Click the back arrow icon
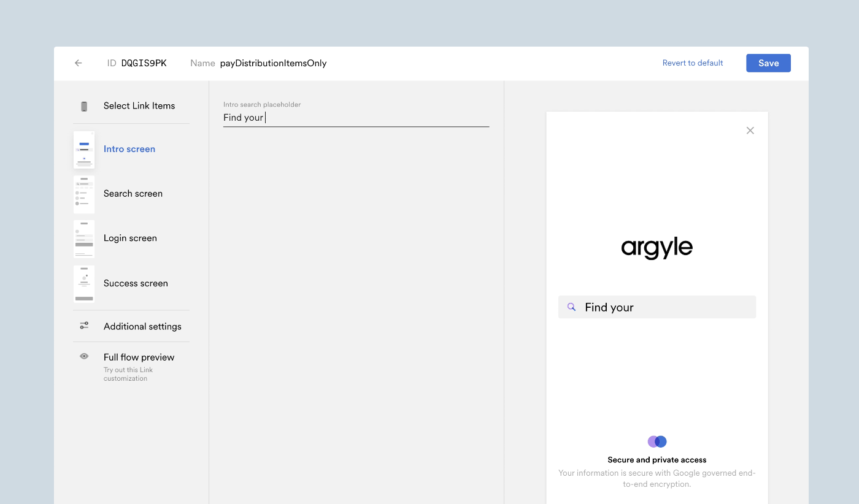This screenshot has height=504, width=859. click(x=78, y=63)
